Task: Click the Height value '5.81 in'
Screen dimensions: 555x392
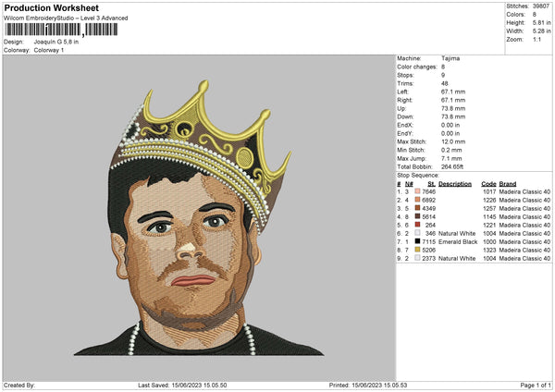Action: [x=541, y=22]
